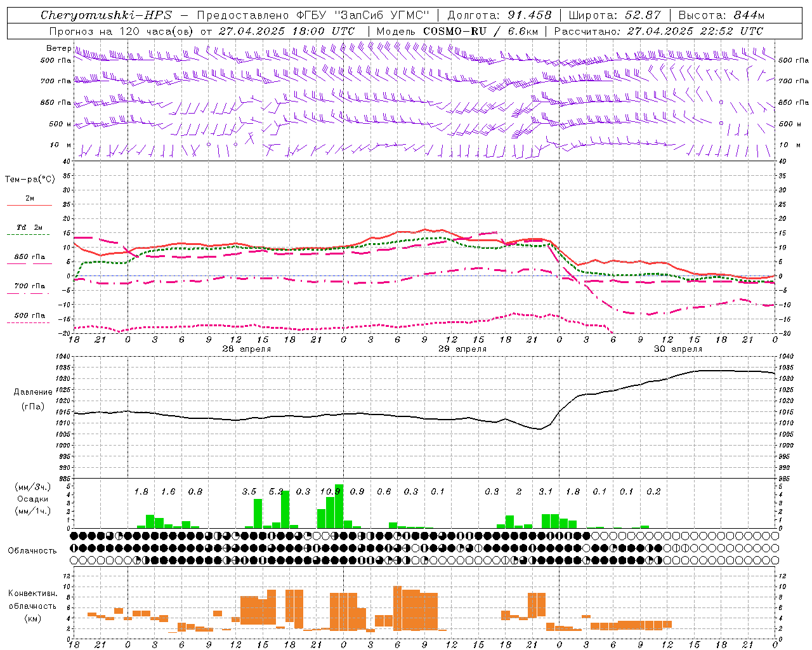Click the 0.2 precipitation value
This screenshot has height=650, width=812.
(653, 491)
